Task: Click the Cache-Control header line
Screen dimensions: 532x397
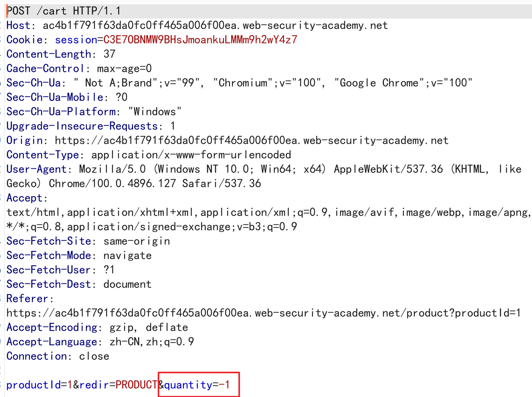Action: coord(79,69)
